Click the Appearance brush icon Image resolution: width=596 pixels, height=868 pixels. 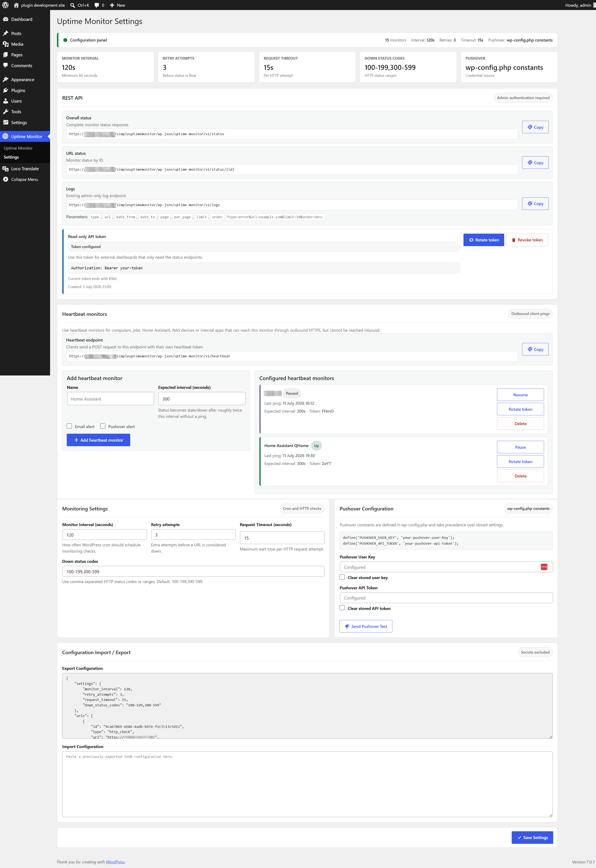tap(6, 79)
